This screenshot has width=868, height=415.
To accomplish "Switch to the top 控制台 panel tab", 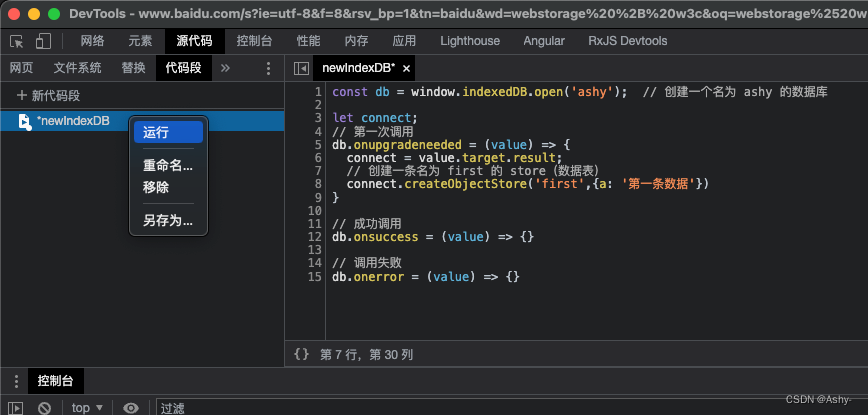I will point(255,41).
